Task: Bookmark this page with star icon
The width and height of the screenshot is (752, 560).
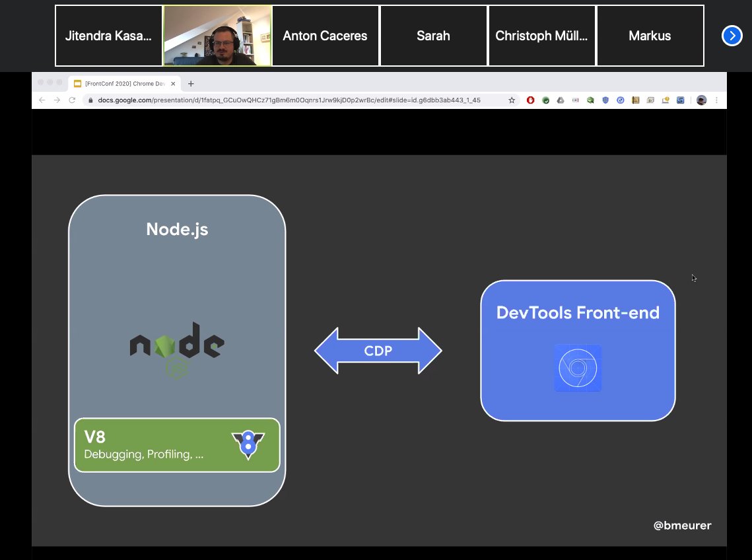Action: coord(512,100)
